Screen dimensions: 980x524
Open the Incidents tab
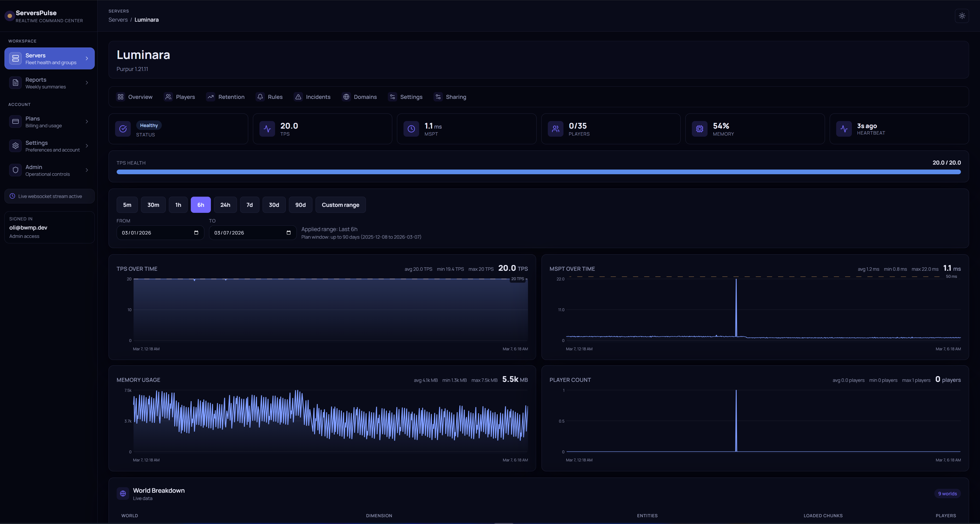(312, 97)
